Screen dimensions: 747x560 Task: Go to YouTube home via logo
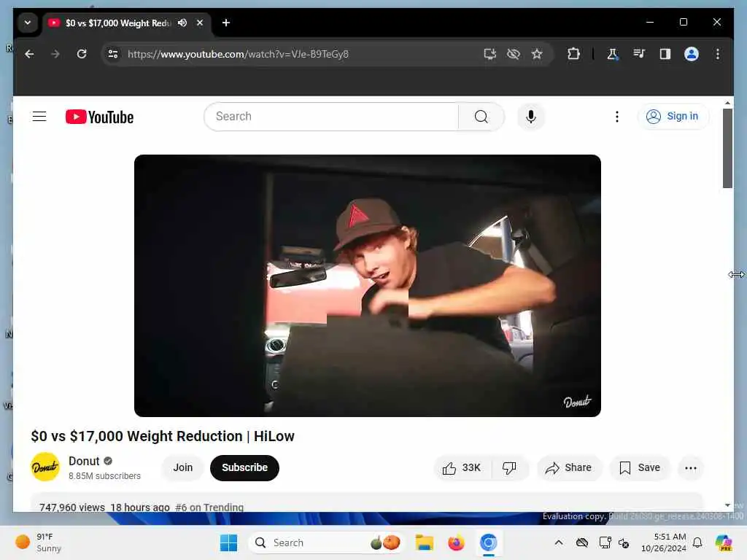point(99,117)
